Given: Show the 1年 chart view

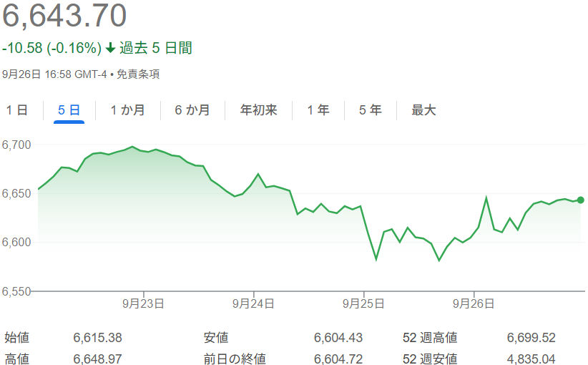Looking at the screenshot, I should [x=318, y=110].
